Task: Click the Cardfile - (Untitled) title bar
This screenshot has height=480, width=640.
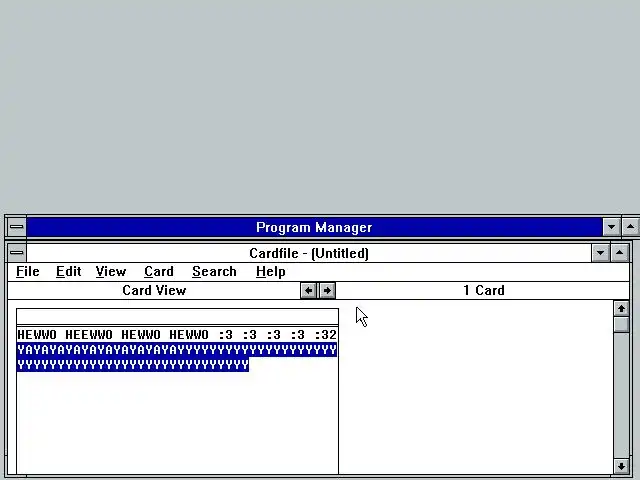Action: pyautogui.click(x=309, y=253)
